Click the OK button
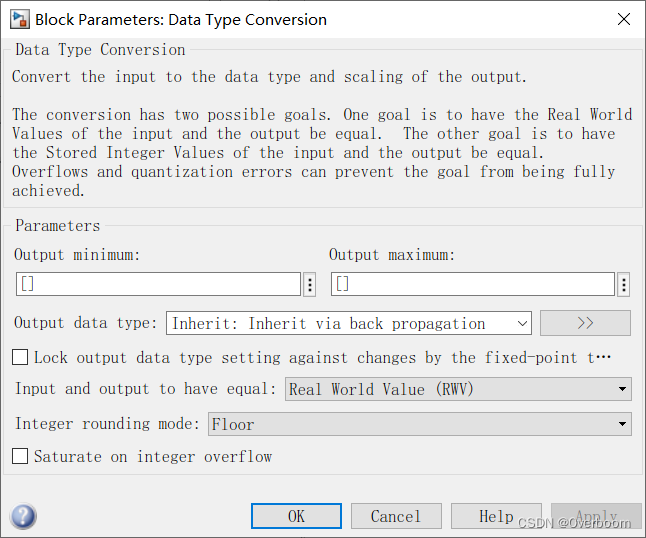The width and height of the screenshot is (646, 538). [x=296, y=516]
